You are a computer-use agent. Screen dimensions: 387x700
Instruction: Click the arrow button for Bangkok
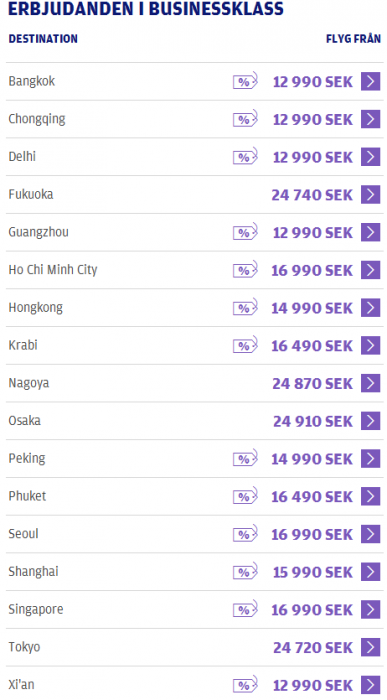[370, 82]
